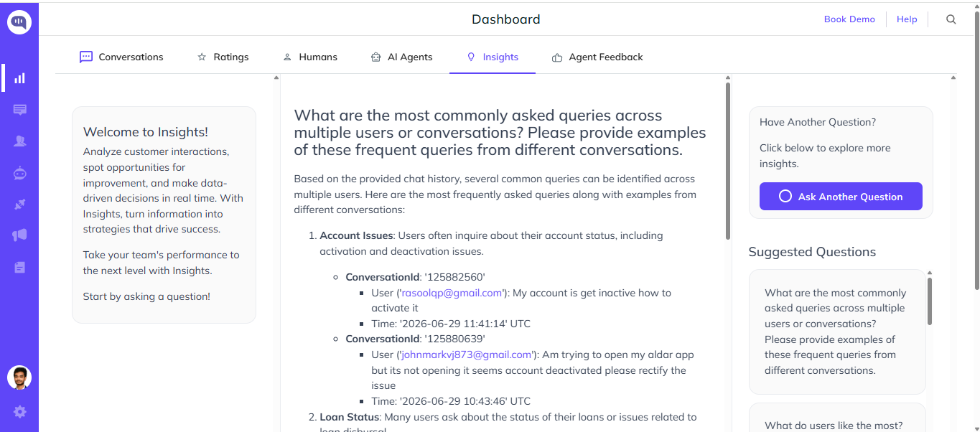The width and height of the screenshot is (980, 432).
Task: Switch to the Ratings tab
Action: (x=223, y=57)
